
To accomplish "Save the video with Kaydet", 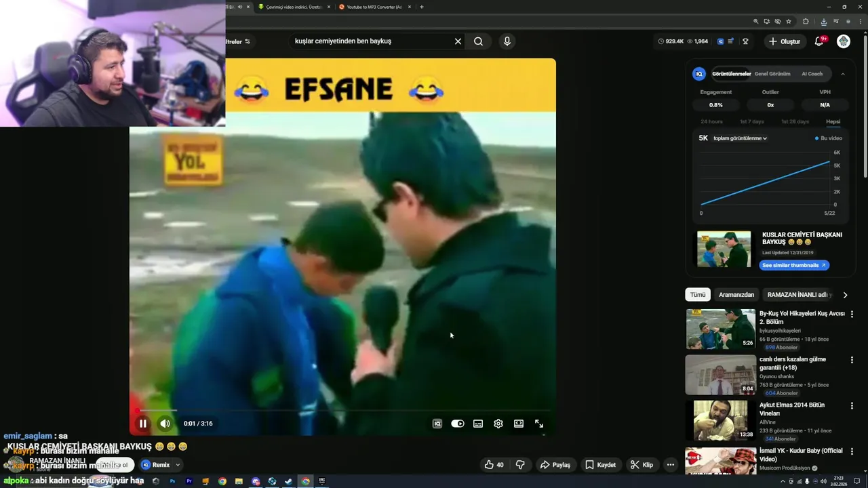I will click(x=601, y=465).
